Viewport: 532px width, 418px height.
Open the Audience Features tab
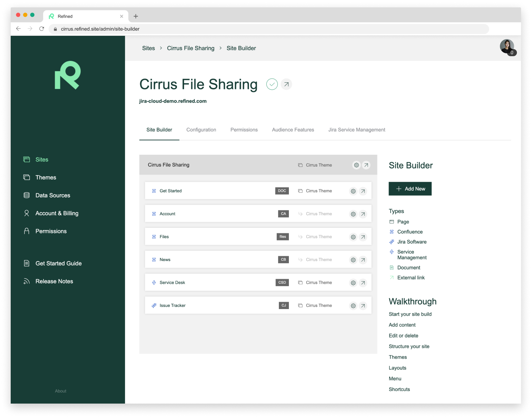pos(293,130)
